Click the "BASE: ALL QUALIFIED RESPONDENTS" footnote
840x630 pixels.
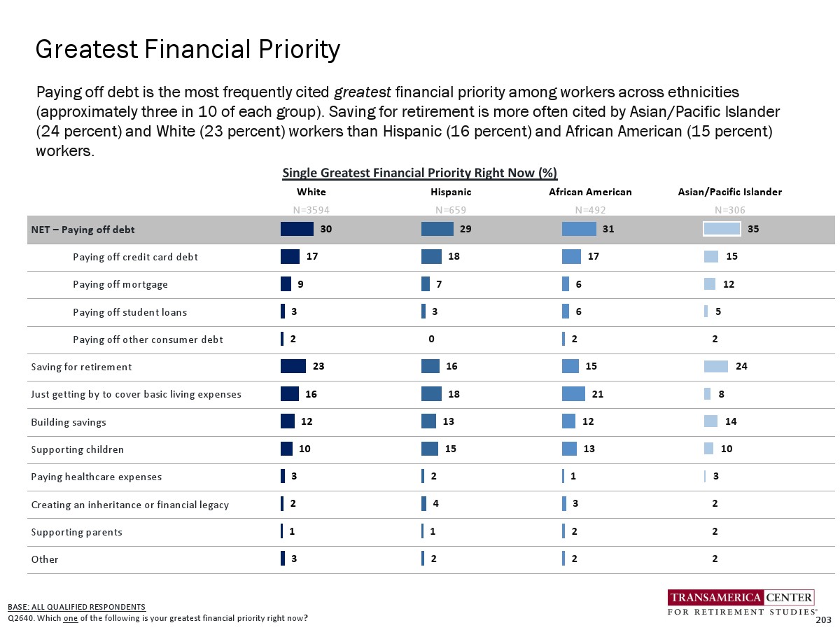click(x=76, y=606)
